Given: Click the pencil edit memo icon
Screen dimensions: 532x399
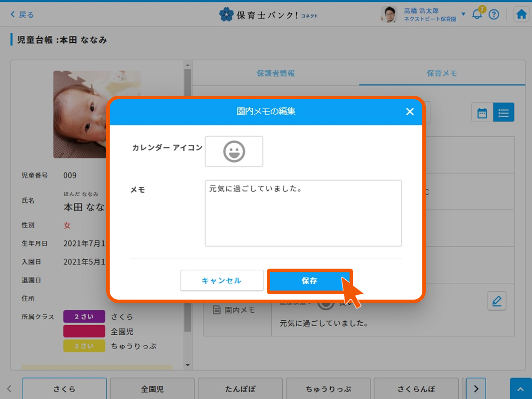Looking at the screenshot, I should (497, 301).
